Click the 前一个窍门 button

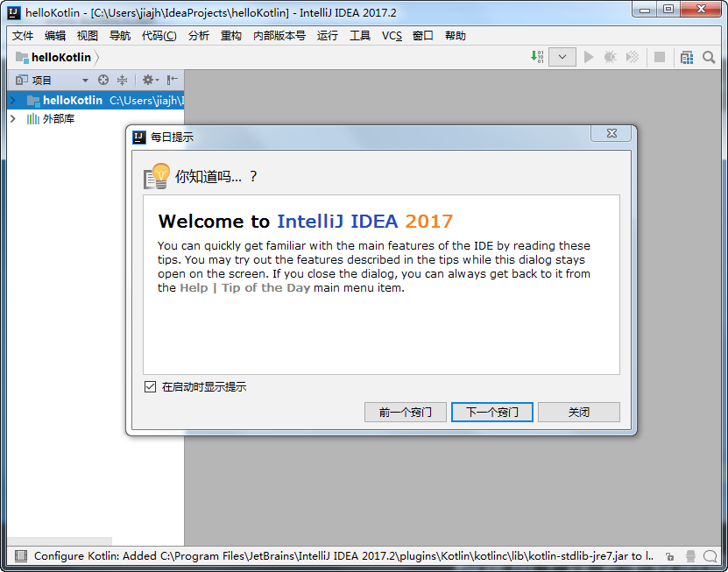[x=406, y=412]
